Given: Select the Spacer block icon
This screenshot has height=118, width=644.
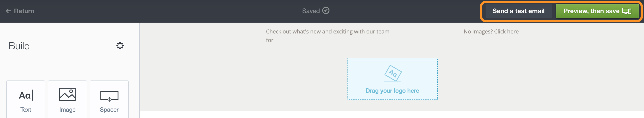Looking at the screenshot, I should pos(109,96).
